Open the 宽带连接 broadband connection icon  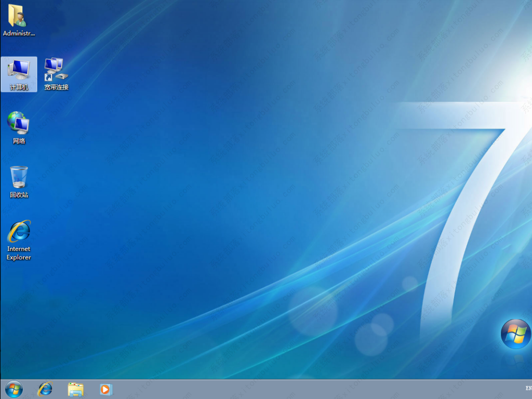(x=56, y=68)
